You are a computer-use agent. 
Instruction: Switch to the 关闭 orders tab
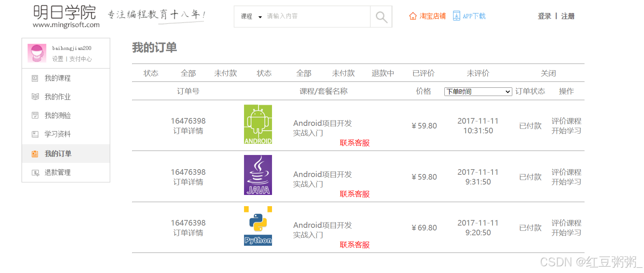[x=548, y=73]
